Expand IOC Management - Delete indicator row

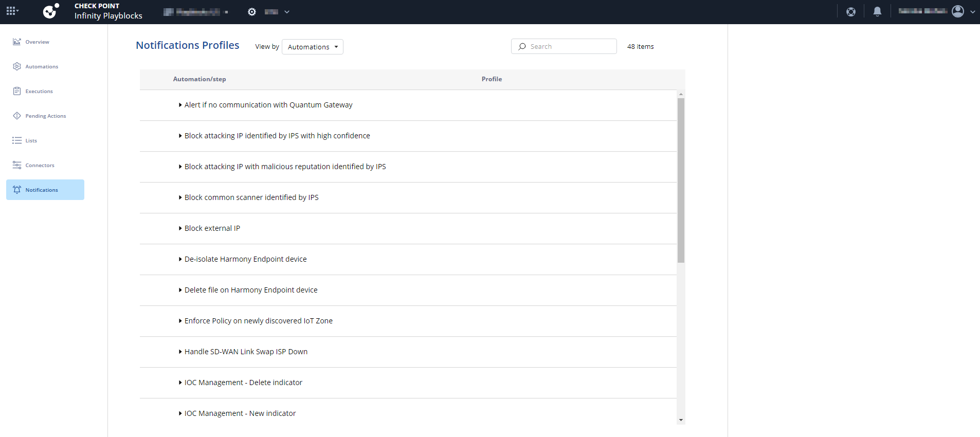tap(180, 383)
